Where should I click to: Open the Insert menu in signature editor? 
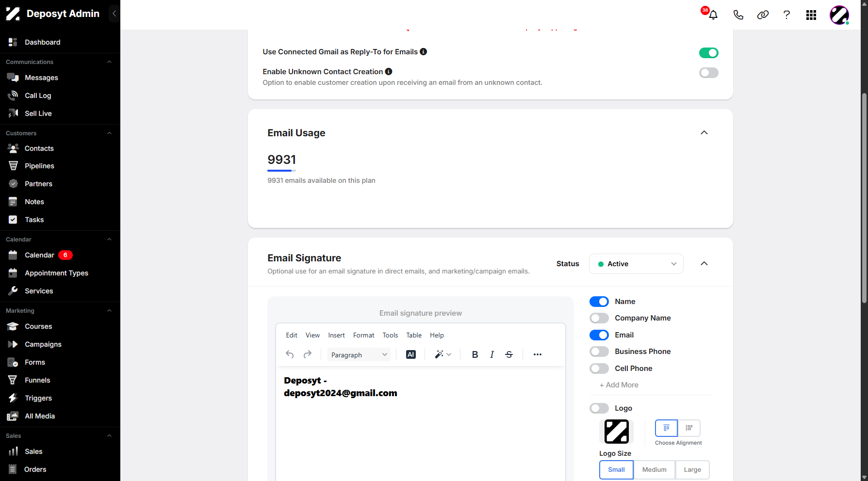[x=336, y=335]
